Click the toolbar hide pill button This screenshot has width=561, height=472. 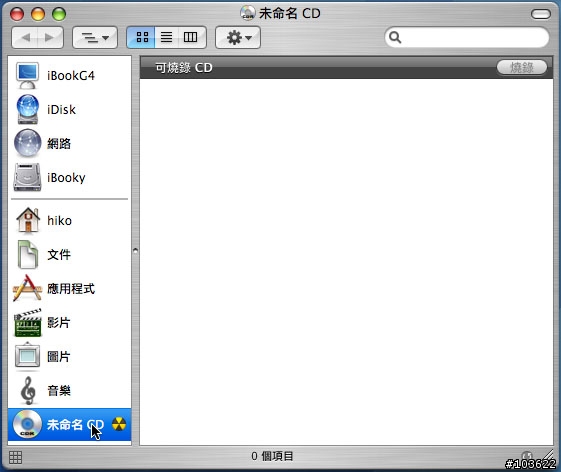[541, 14]
